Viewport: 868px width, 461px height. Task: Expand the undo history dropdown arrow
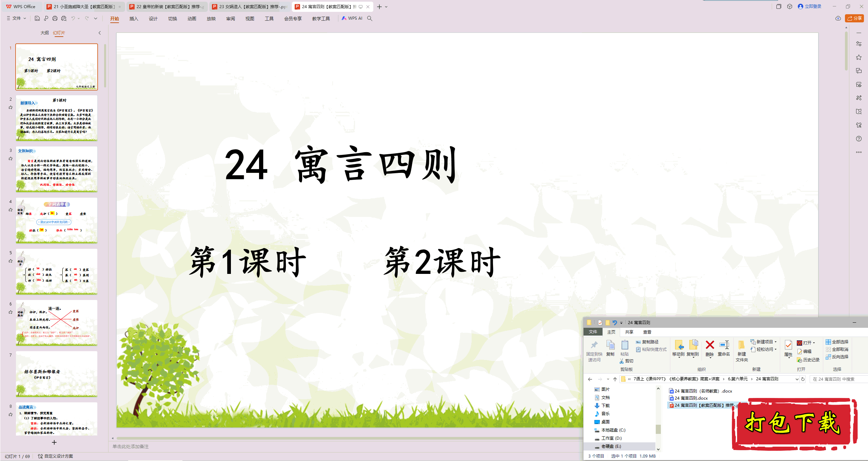(79, 18)
